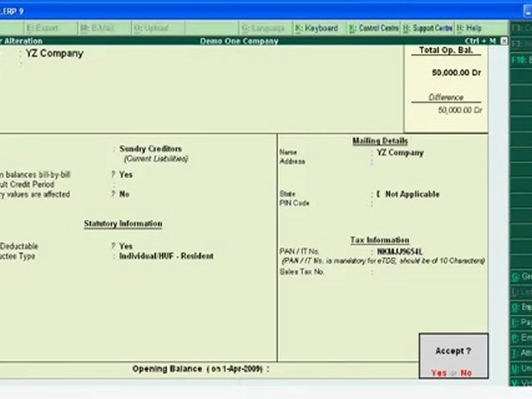Image resolution: width=532 pixels, height=399 pixels.
Task: Edit the mailing name YZ Company
Action: (400, 153)
